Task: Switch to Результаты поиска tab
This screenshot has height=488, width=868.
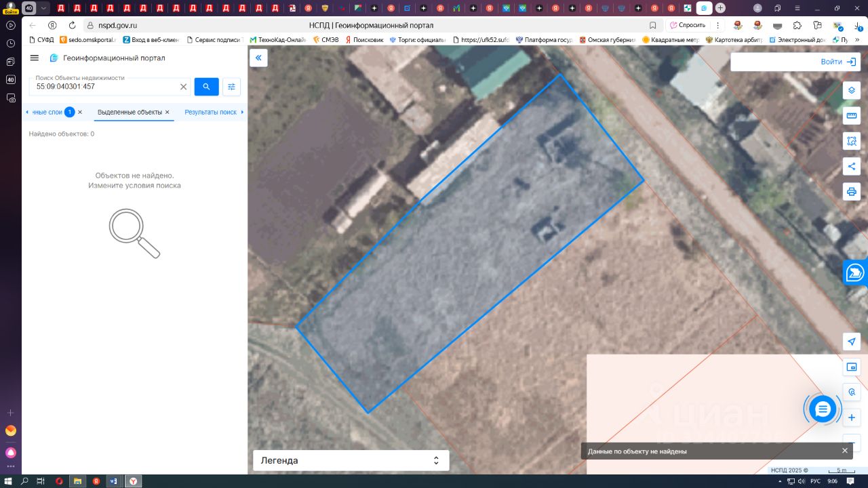Action: (210, 112)
